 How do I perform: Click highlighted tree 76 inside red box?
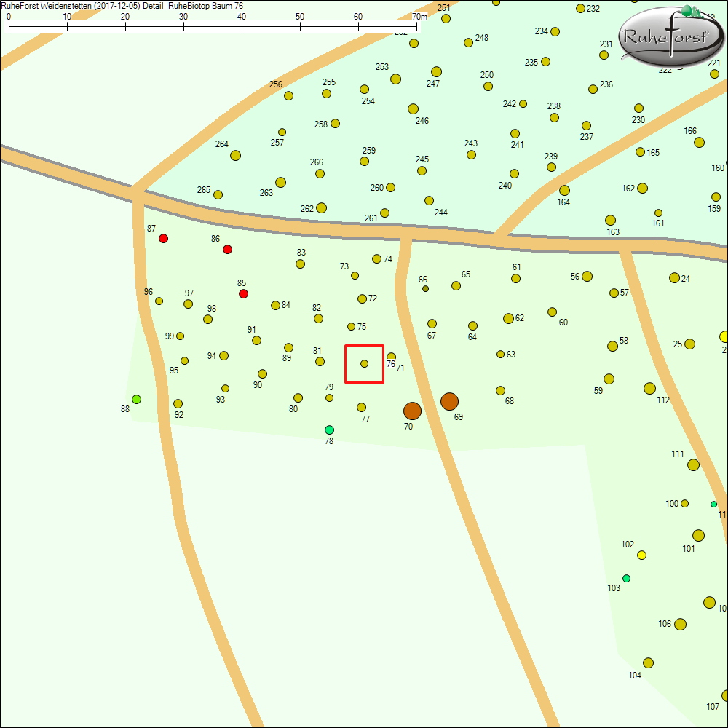click(x=364, y=363)
